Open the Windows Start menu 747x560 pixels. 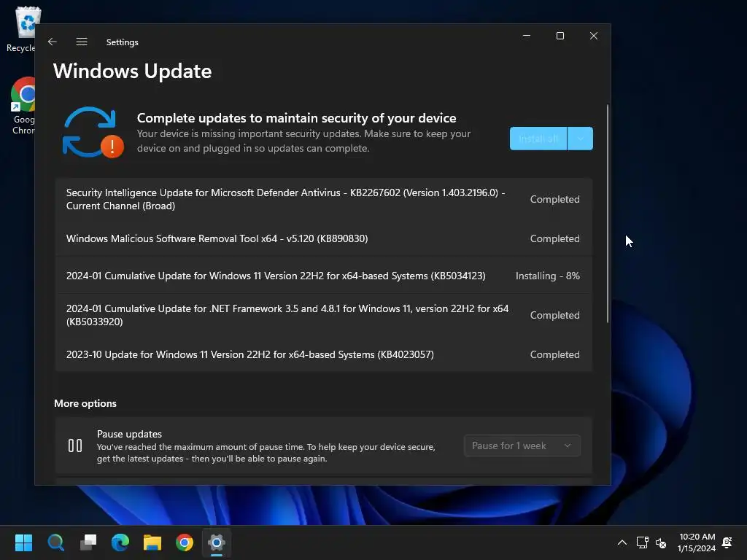click(23, 542)
